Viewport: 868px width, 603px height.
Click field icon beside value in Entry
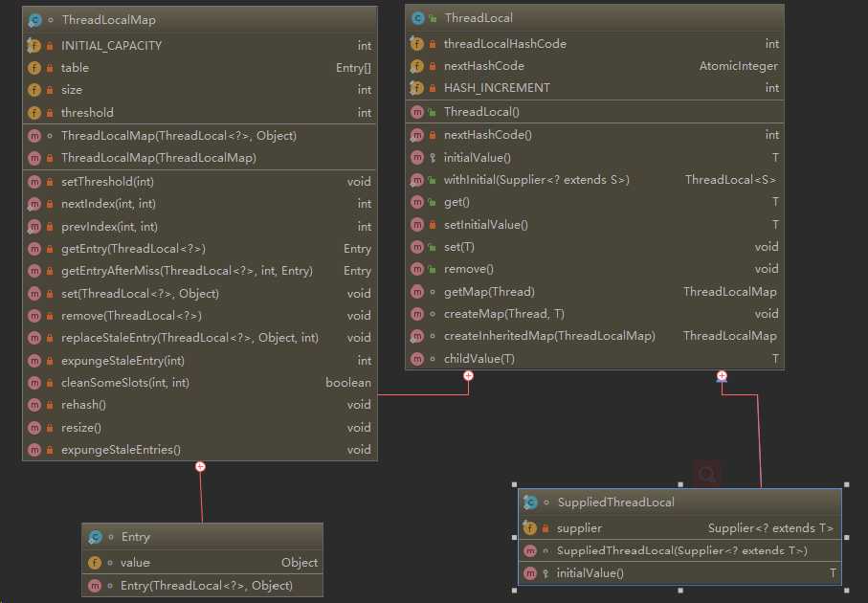pyautogui.click(x=95, y=563)
